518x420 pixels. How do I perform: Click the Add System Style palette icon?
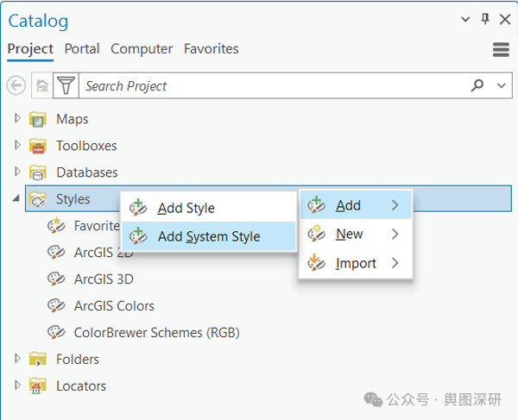point(138,236)
